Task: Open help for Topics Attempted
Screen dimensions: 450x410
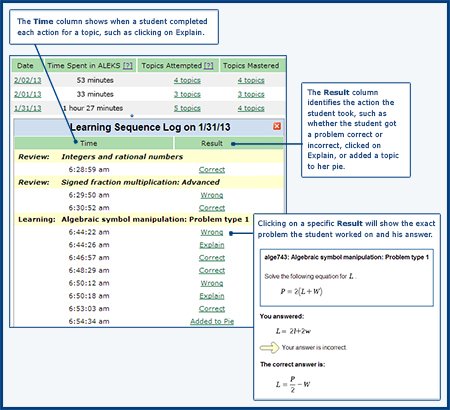Action: pos(209,66)
